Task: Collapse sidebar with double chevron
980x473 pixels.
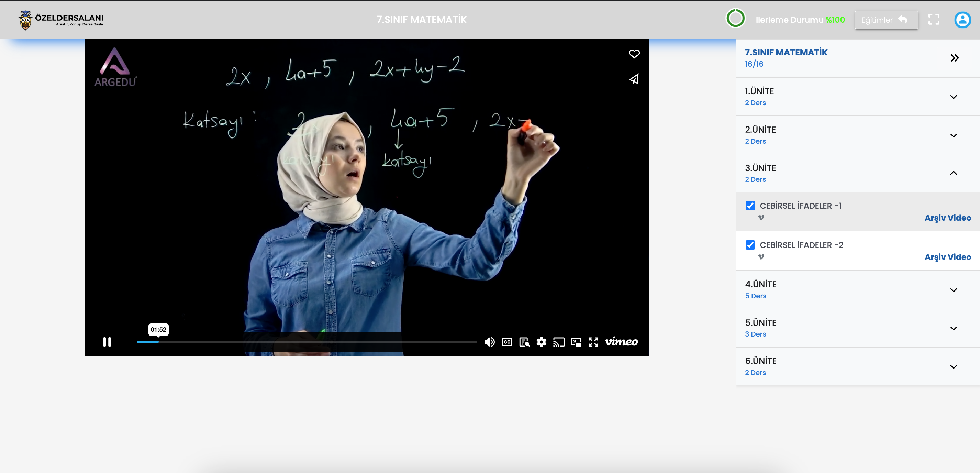Action: click(x=955, y=58)
